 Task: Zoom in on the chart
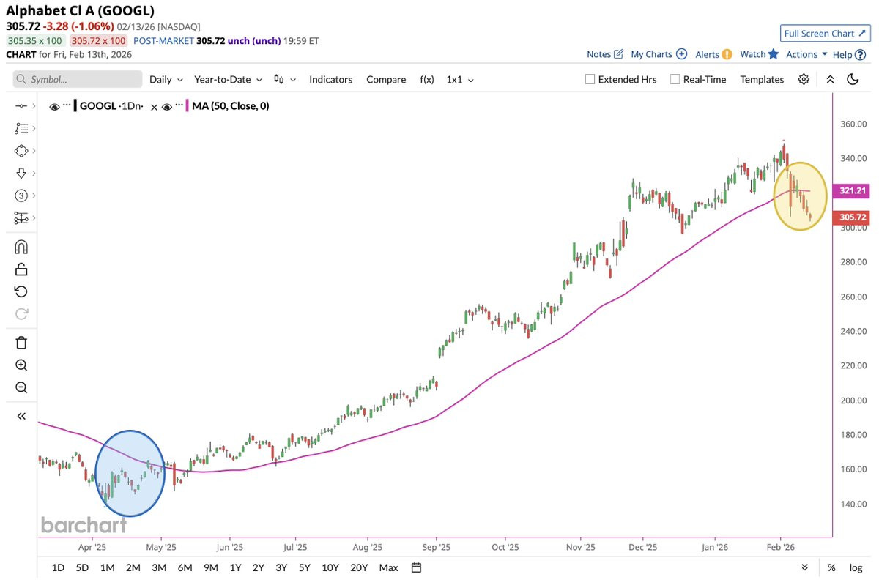(x=21, y=365)
